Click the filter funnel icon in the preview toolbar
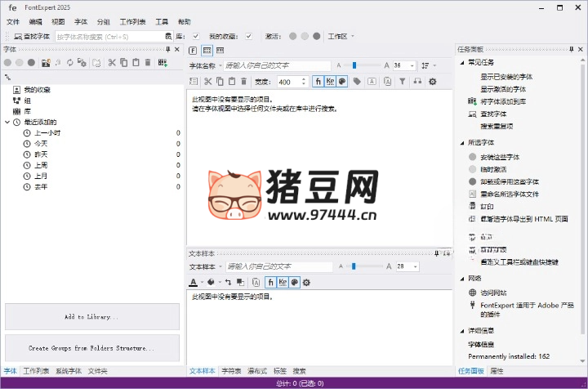Screen dimensions: 588x389 402,82
